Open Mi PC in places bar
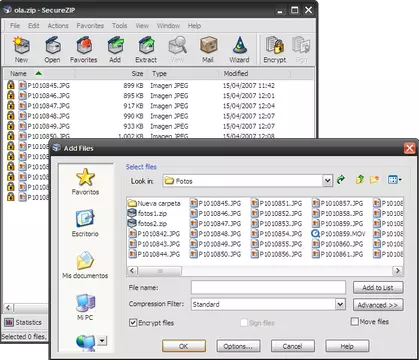The height and width of the screenshot is (360, 419). tap(85, 307)
